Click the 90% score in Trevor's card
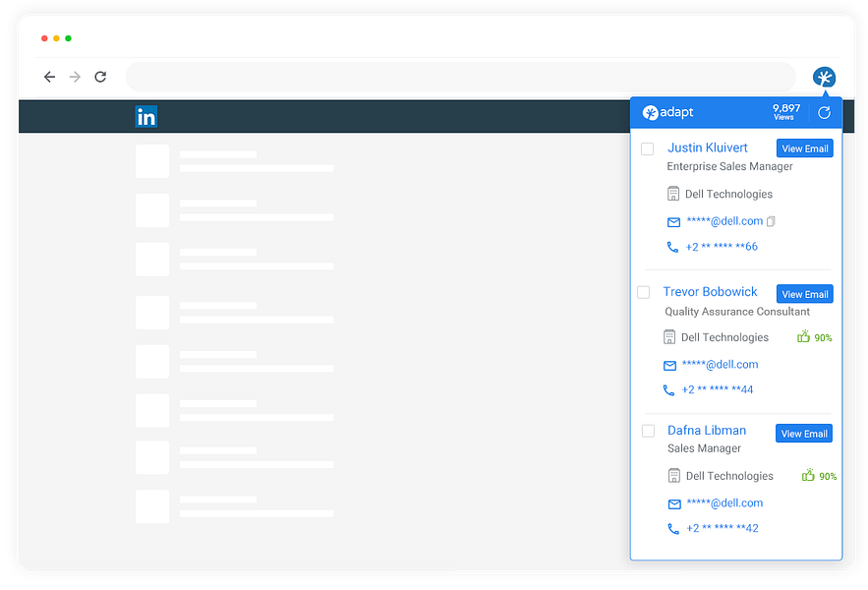 point(823,338)
